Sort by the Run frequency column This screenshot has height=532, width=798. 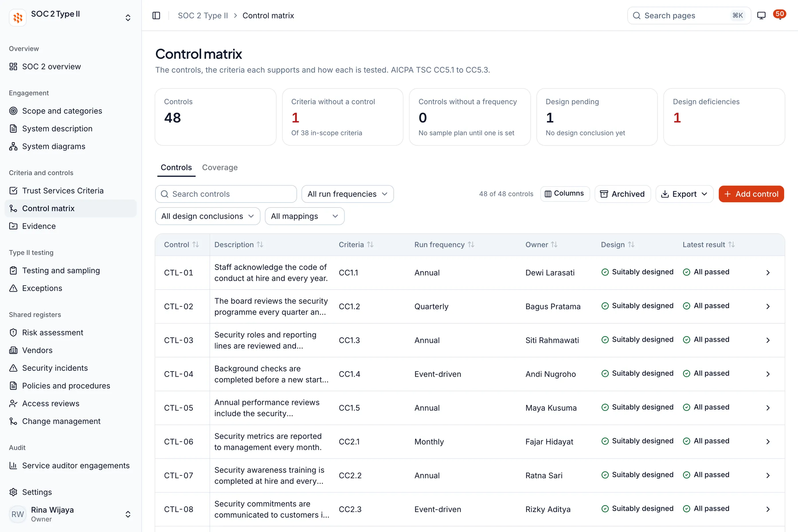(x=444, y=245)
